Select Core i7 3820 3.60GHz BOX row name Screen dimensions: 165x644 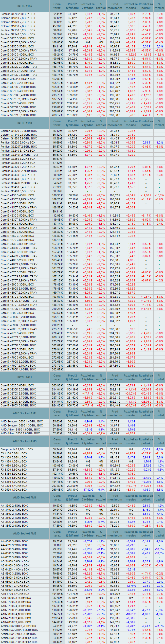(x=17, y=385)
